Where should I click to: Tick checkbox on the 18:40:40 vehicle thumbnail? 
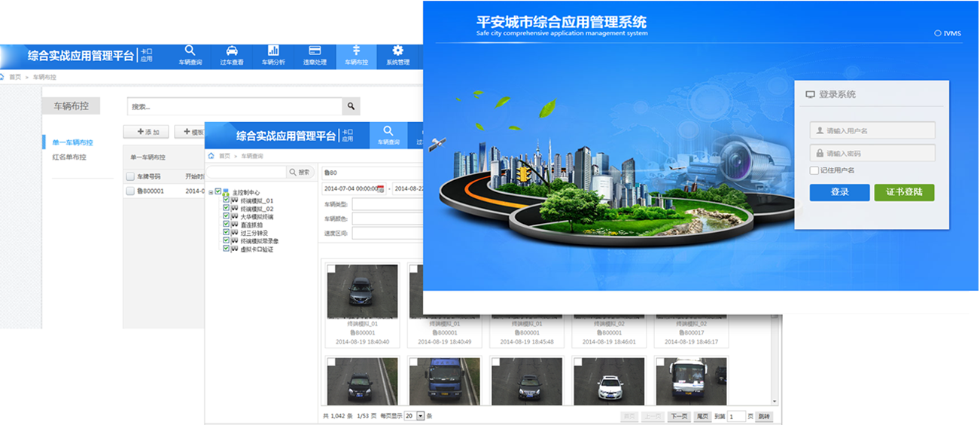[331, 268]
